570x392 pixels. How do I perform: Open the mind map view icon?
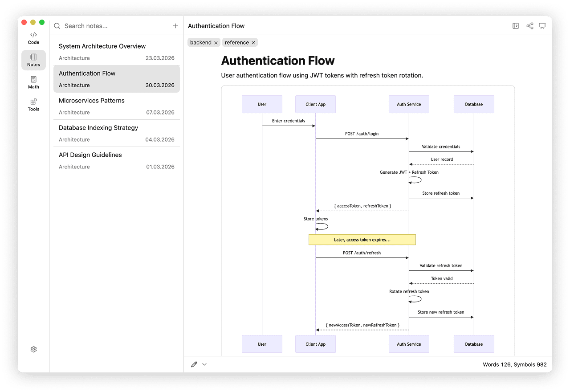tap(530, 26)
